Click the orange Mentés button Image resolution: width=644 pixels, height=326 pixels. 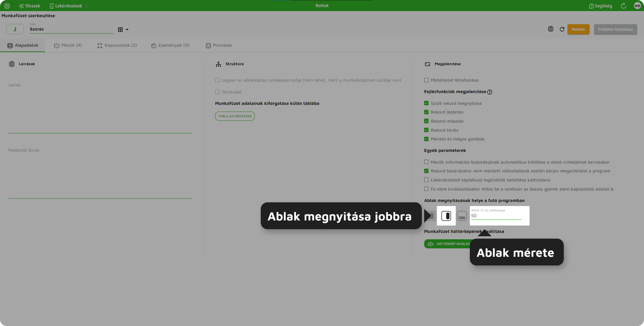coord(578,29)
